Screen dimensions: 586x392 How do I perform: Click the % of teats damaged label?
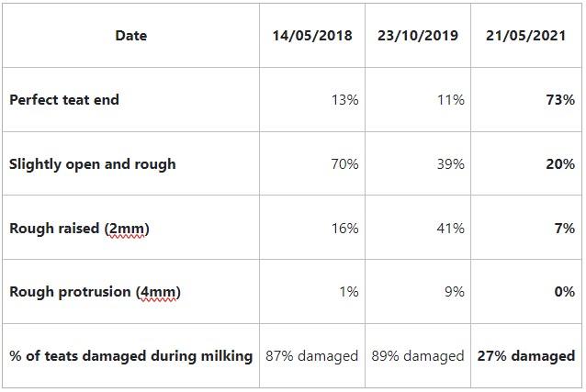[130, 356]
